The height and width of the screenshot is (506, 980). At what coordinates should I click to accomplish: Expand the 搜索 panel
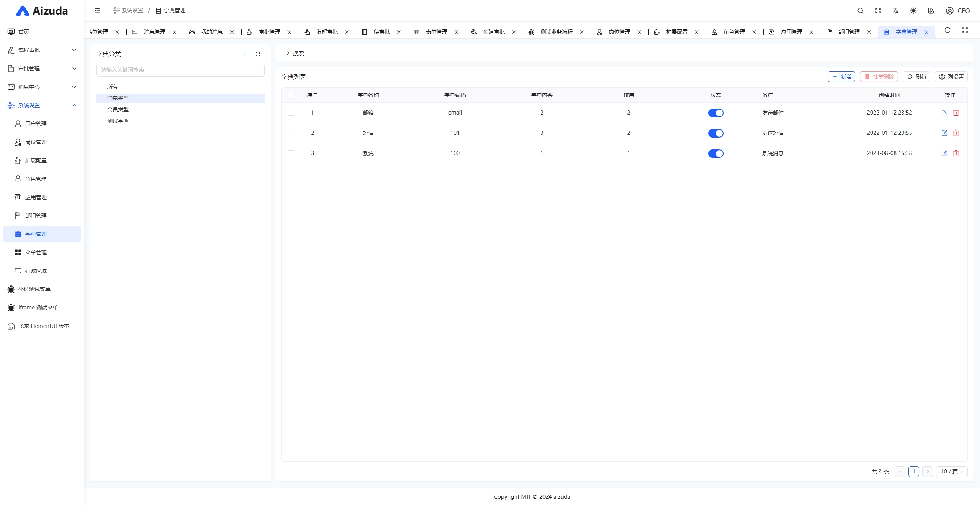tap(295, 53)
